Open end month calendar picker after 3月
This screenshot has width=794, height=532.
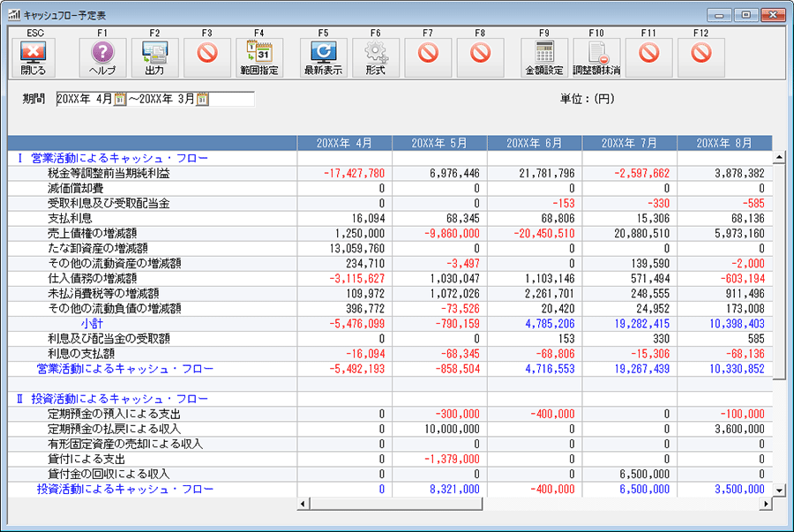pos(203,99)
